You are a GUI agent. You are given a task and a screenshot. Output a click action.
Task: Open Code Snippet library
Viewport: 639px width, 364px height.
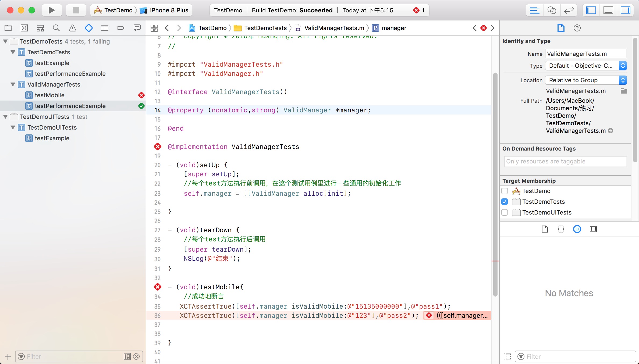(x=561, y=229)
